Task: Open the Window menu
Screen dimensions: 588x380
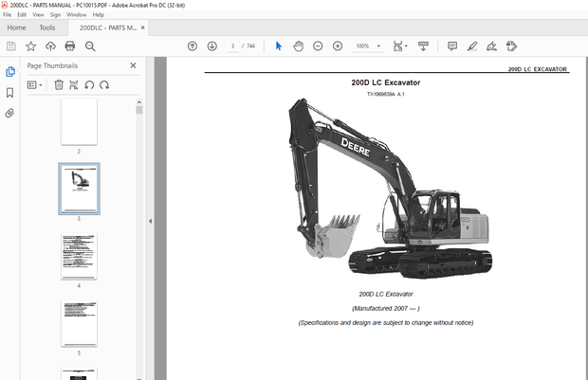Action: pyautogui.click(x=77, y=14)
